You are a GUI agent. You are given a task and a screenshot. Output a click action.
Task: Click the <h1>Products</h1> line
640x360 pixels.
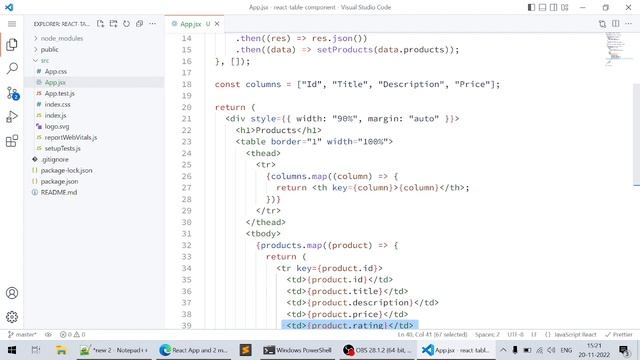[x=278, y=130]
